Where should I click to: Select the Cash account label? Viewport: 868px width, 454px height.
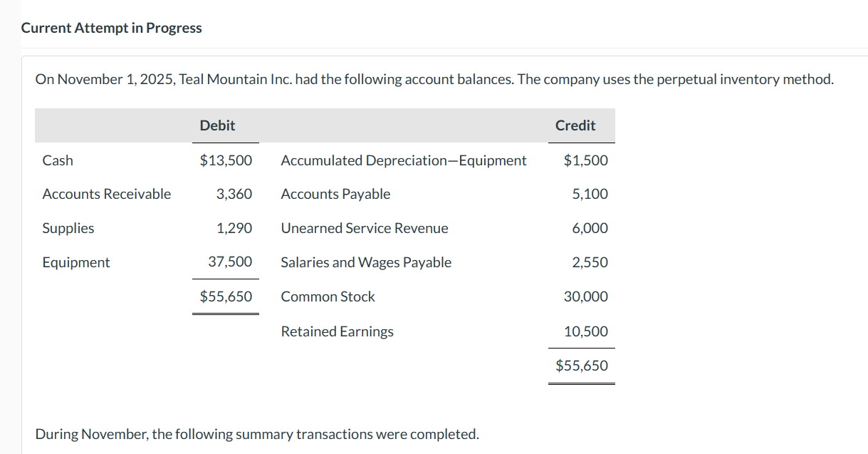pyautogui.click(x=58, y=160)
